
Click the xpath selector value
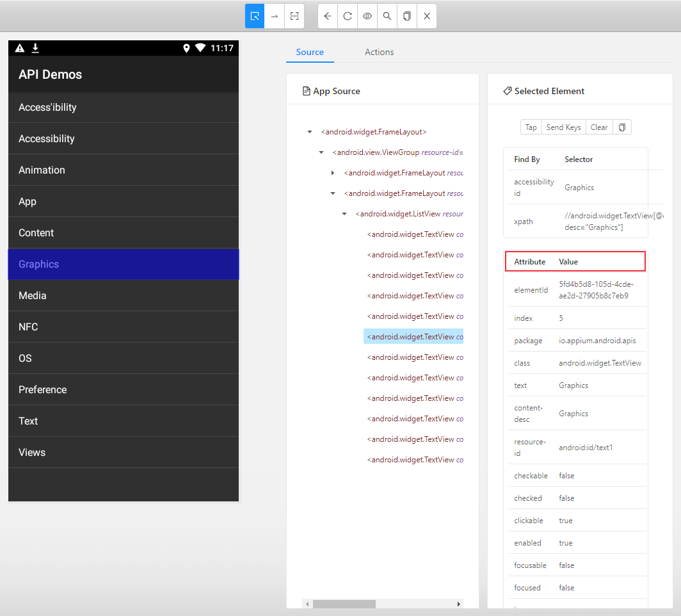[x=614, y=222]
